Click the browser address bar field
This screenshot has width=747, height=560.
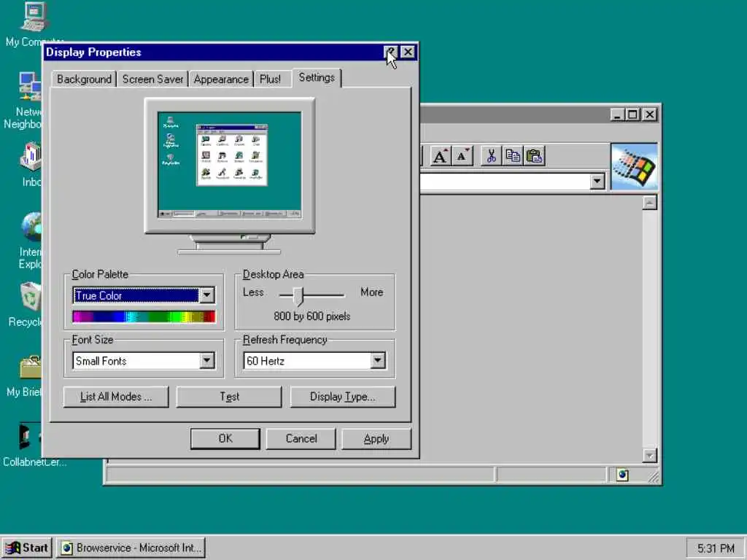tap(505, 181)
